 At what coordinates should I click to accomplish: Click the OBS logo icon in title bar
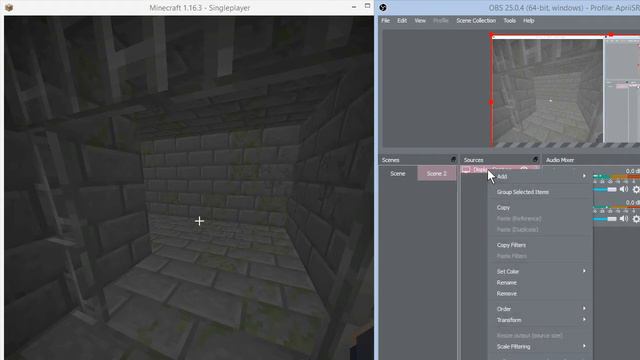383,7
